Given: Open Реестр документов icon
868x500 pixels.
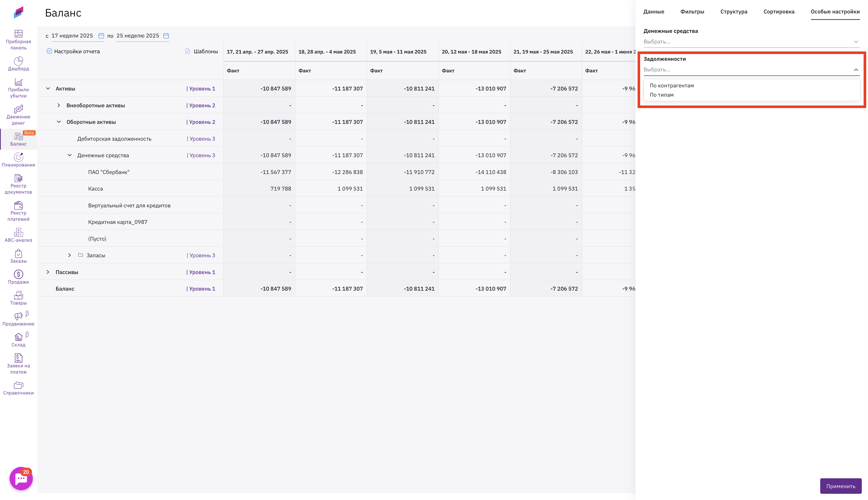Looking at the screenshot, I should (x=19, y=178).
